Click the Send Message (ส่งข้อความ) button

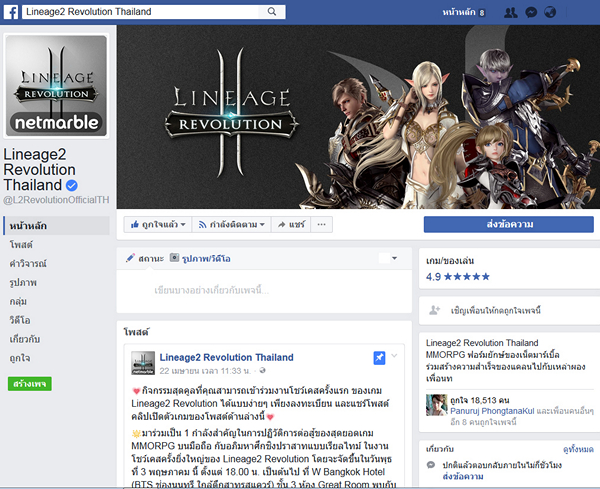pyautogui.click(x=508, y=224)
